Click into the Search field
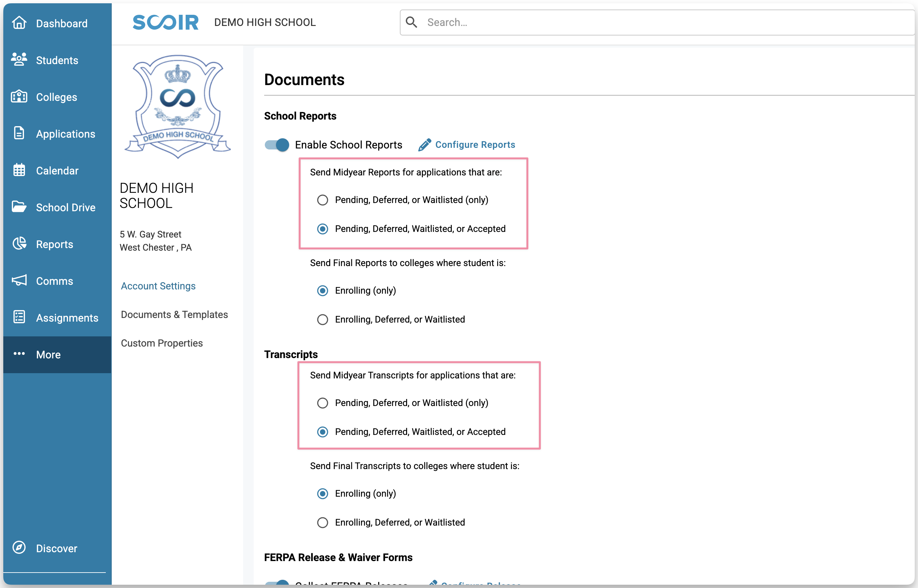The width and height of the screenshot is (918, 588). tap(649, 23)
